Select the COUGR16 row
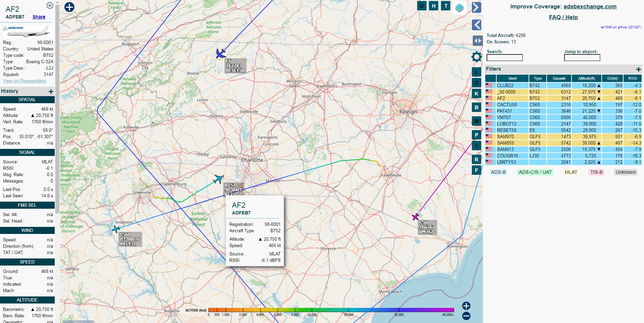Screen dimensions: 644x323 [x=563, y=156]
